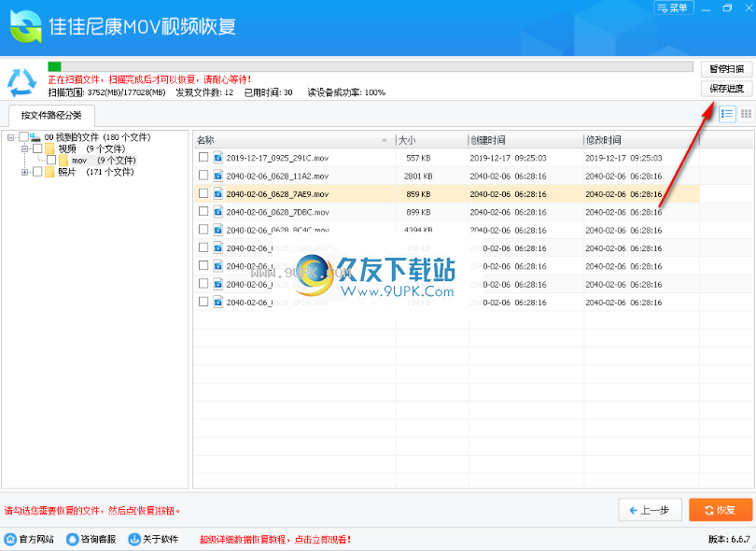
Task: Click sort arrow in 名称 column header
Action: pyautogui.click(x=385, y=140)
